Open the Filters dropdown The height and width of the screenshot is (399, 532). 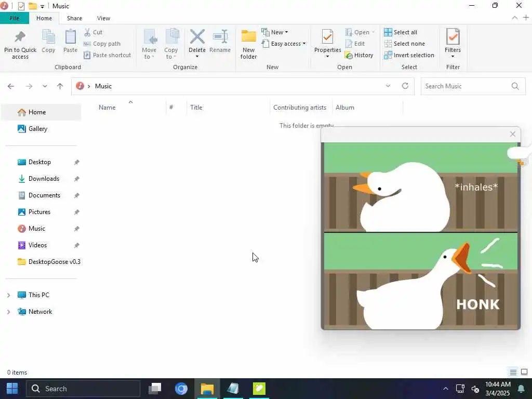(453, 44)
